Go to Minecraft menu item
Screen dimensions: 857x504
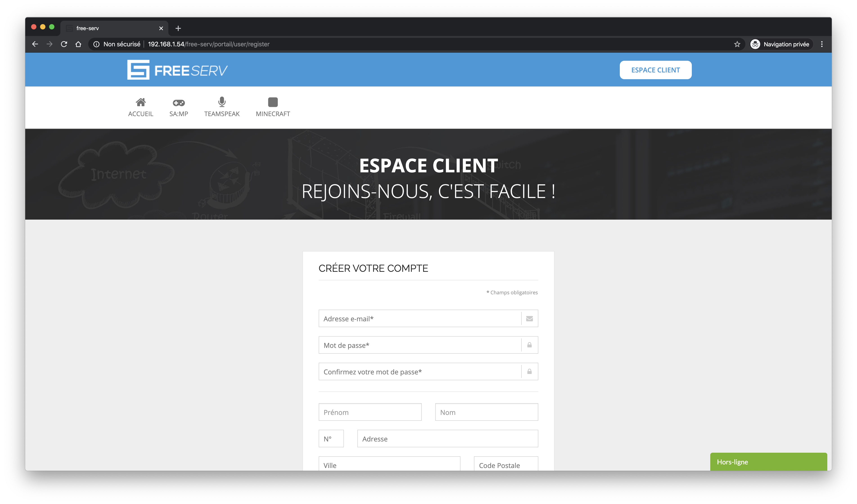273,102
